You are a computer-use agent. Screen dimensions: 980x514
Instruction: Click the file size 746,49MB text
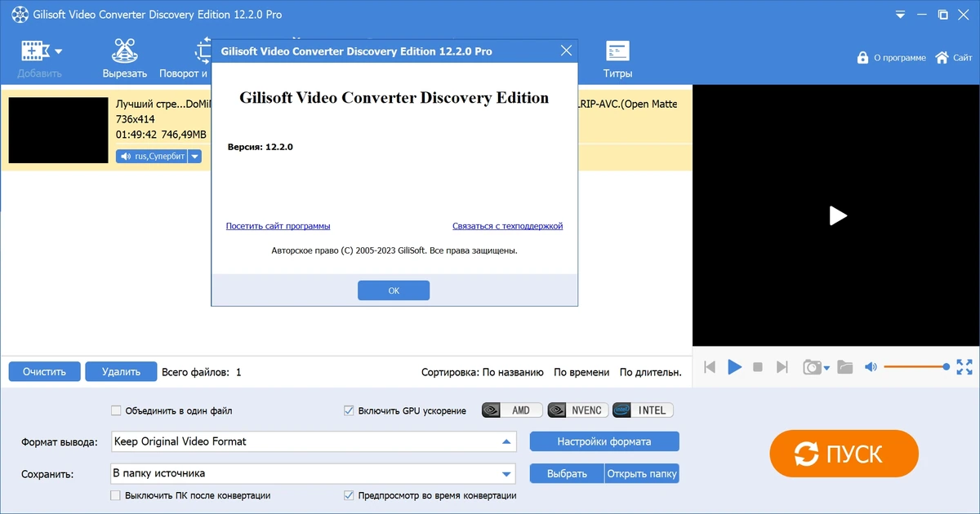coord(184,135)
